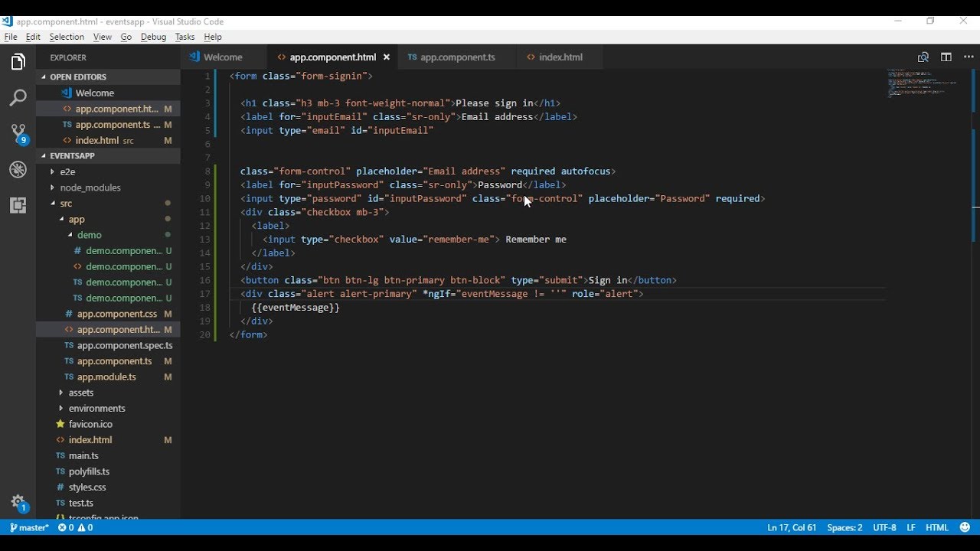The width and height of the screenshot is (980, 551).
Task: Expand the e2e folder
Action: pyautogui.click(x=108, y=171)
